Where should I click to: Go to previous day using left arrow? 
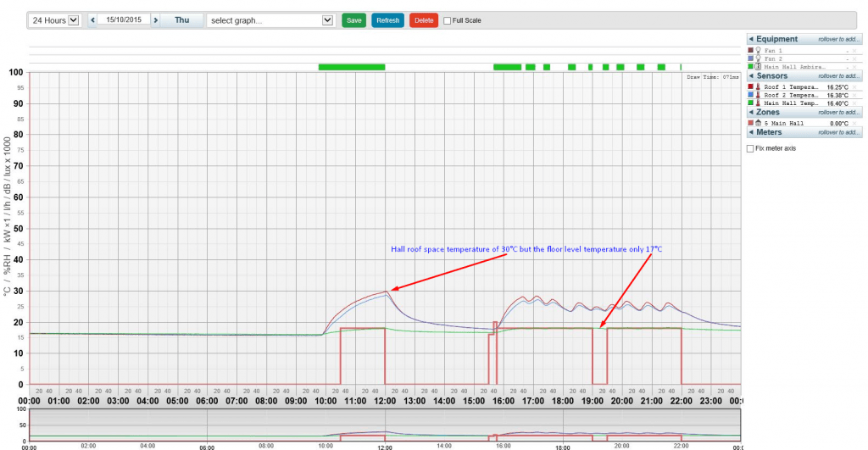point(92,19)
